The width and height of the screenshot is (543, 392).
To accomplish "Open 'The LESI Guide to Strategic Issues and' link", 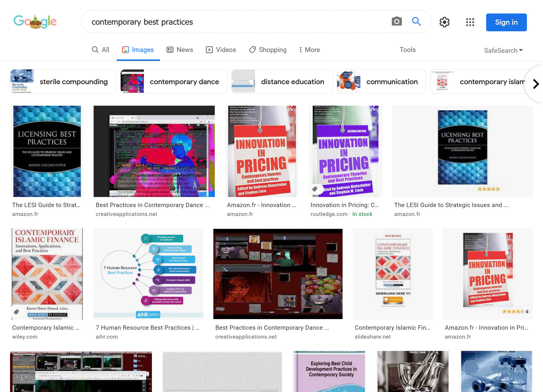I will coord(451,205).
